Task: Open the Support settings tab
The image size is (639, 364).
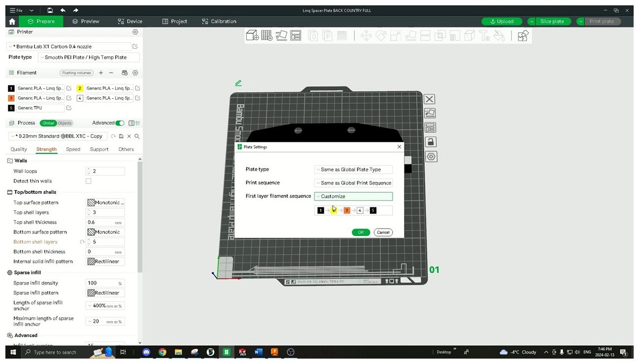Action: pos(99,149)
